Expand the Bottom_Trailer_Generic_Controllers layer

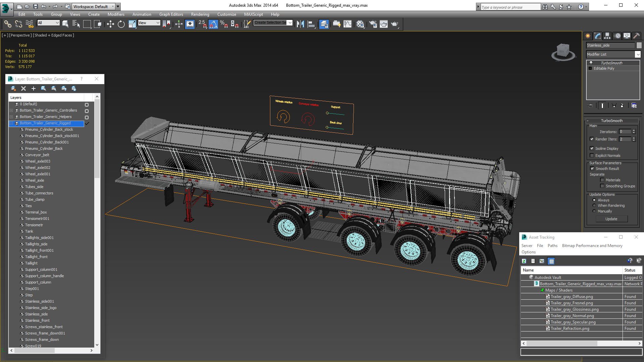tap(11, 110)
